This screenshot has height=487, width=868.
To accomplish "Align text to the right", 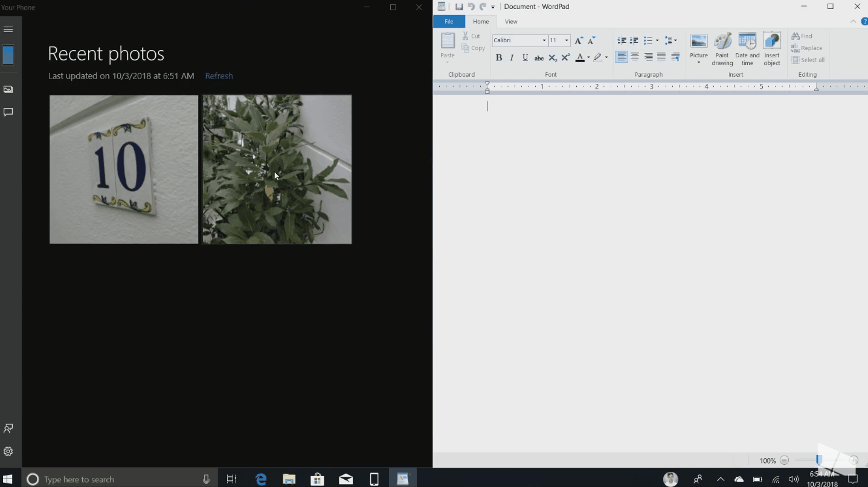I will [x=648, y=57].
